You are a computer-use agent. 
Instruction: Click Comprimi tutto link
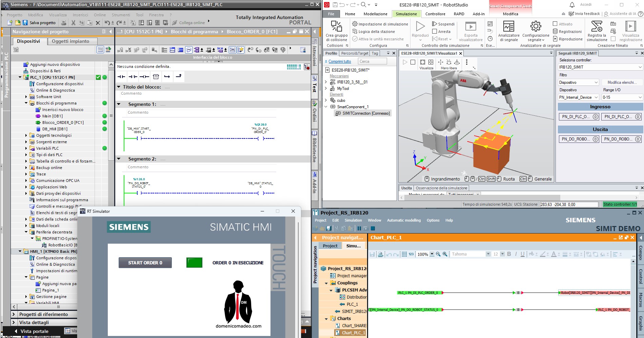[x=340, y=61]
